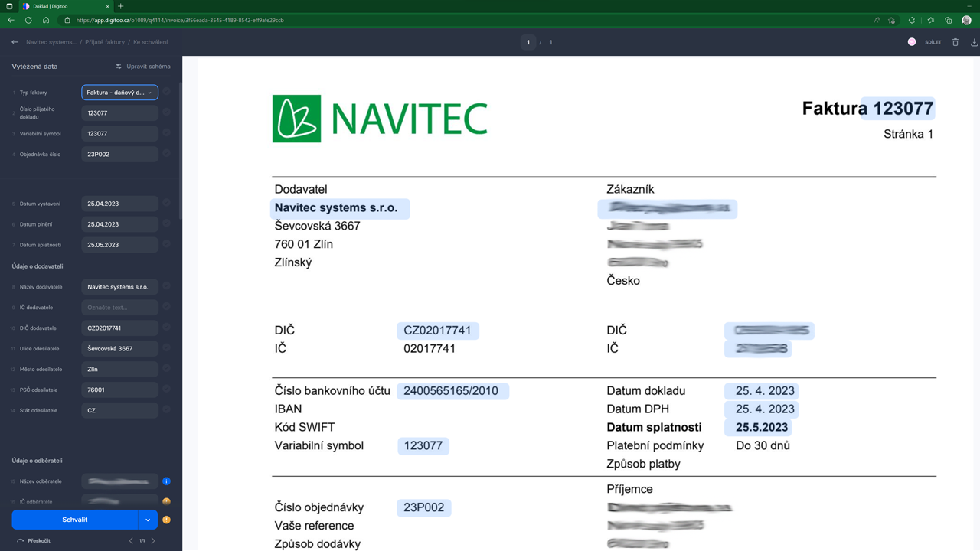Click highlighted order number 23P002 in document
This screenshot has height=551, width=980.
tap(424, 507)
